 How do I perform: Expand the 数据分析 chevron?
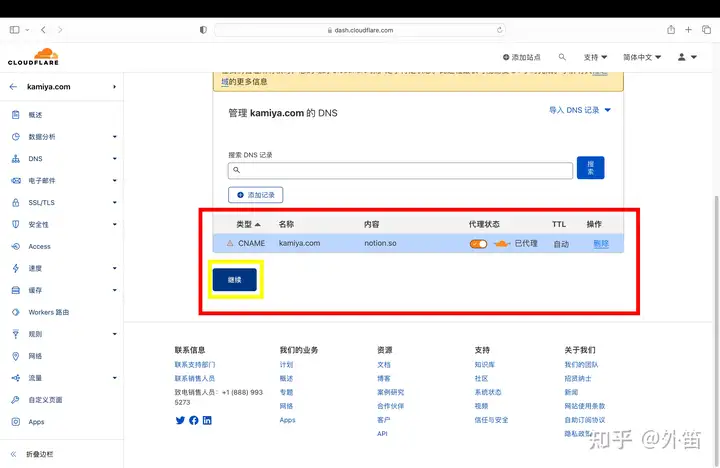tap(114, 137)
